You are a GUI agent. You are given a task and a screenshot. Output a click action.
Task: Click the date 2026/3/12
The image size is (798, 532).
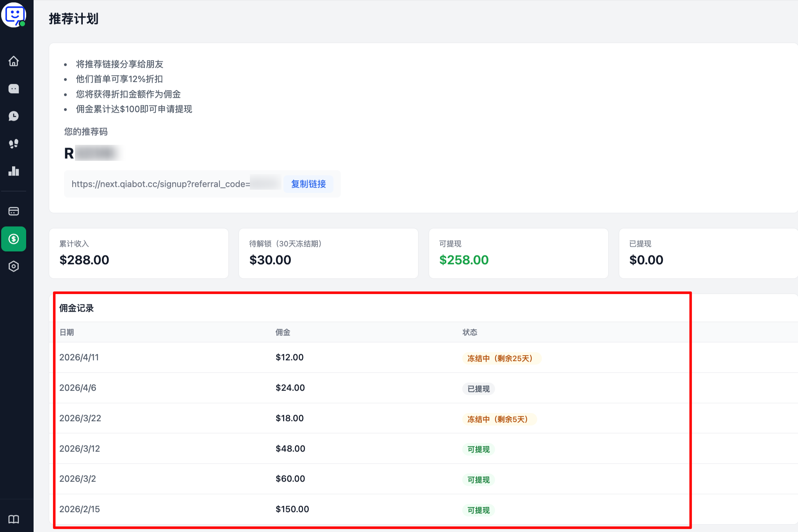(80, 448)
